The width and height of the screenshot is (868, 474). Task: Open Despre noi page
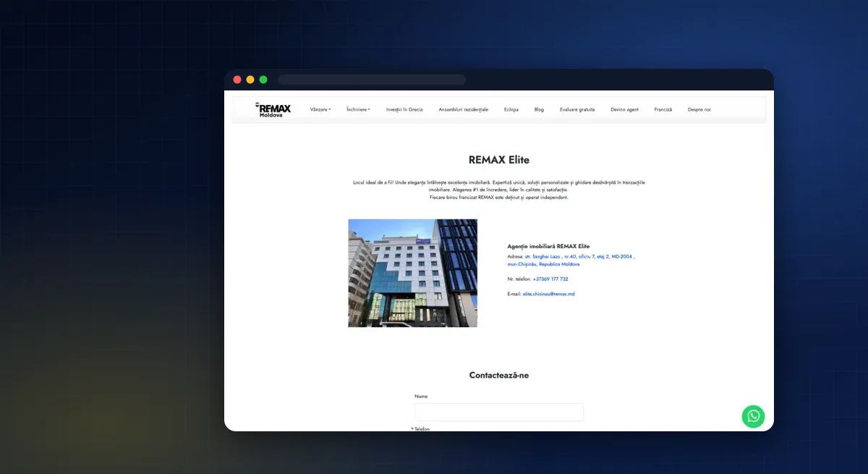coord(699,110)
